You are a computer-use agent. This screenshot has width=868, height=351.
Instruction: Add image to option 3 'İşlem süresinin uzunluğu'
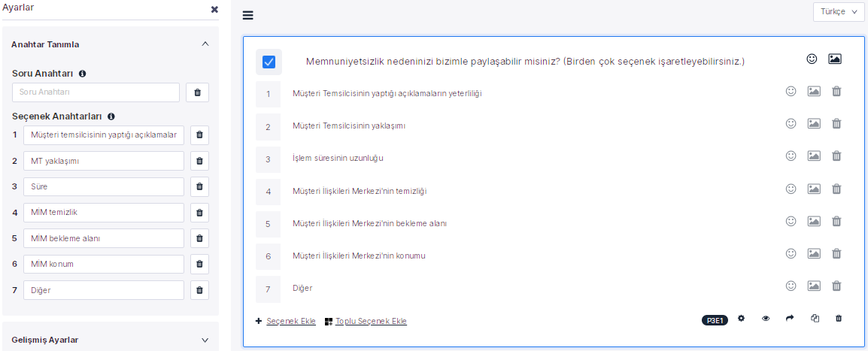pos(814,156)
